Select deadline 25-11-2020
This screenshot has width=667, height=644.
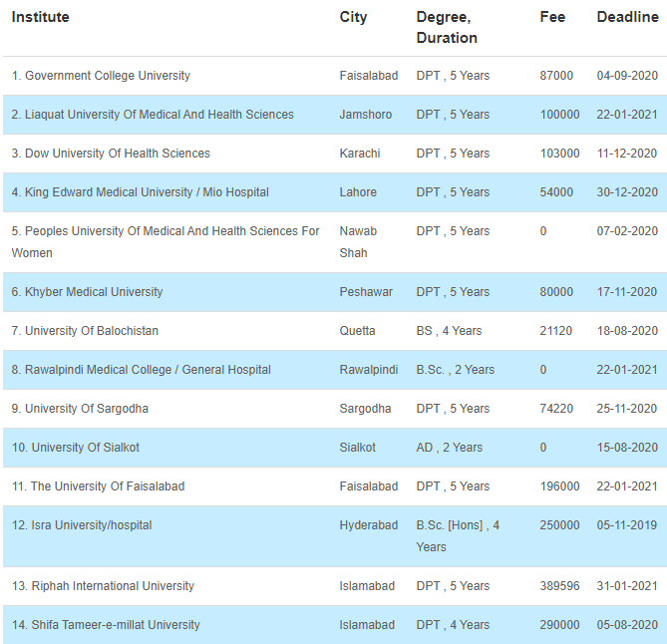(627, 409)
